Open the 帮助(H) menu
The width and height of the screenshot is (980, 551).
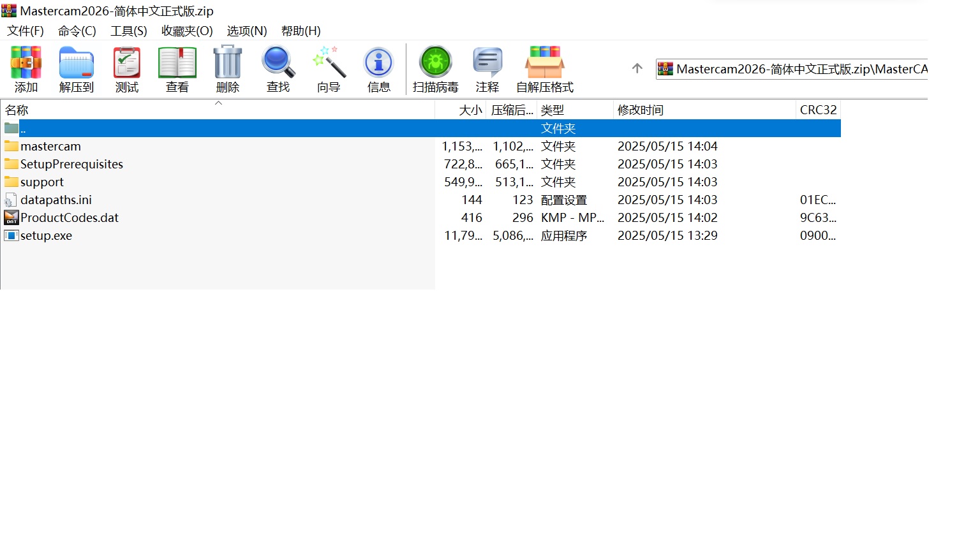coord(300,31)
